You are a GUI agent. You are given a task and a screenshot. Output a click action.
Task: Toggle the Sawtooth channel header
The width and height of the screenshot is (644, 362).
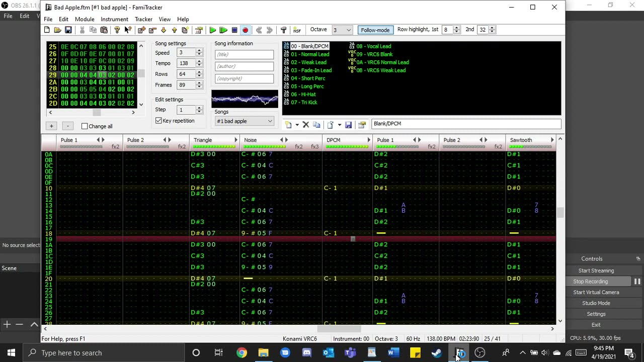tap(521, 140)
